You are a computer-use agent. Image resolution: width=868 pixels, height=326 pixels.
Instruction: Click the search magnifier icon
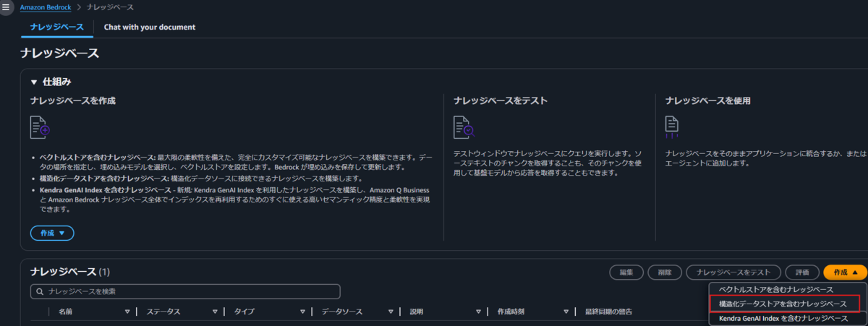click(39, 292)
